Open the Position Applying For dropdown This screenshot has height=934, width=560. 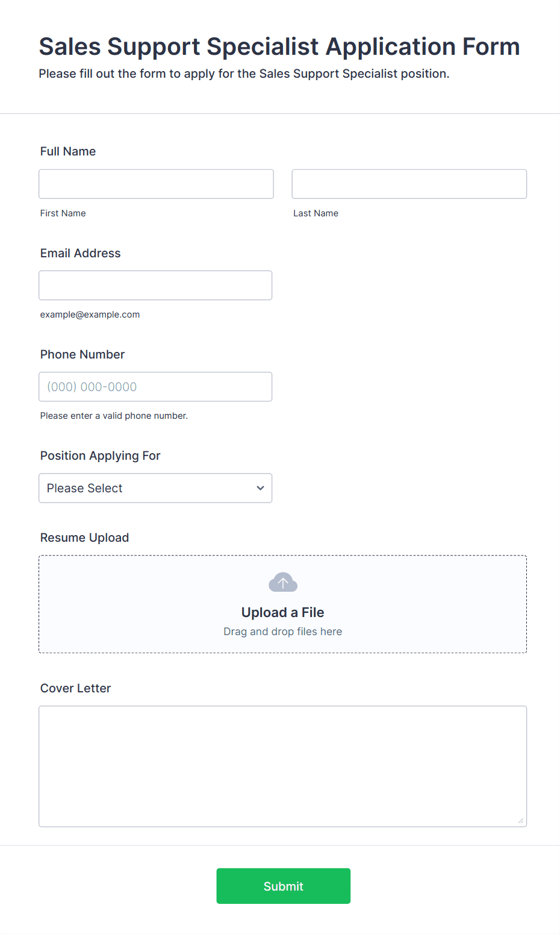coord(155,488)
